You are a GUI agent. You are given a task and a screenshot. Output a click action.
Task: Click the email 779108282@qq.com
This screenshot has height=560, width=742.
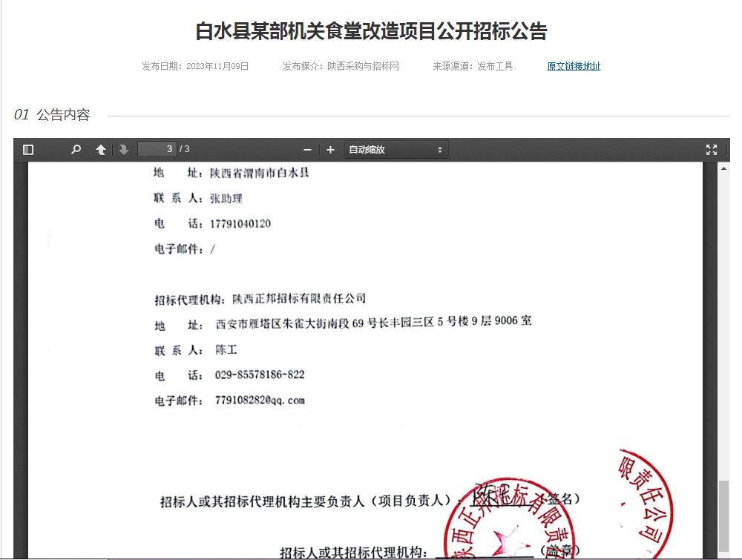click(x=260, y=401)
